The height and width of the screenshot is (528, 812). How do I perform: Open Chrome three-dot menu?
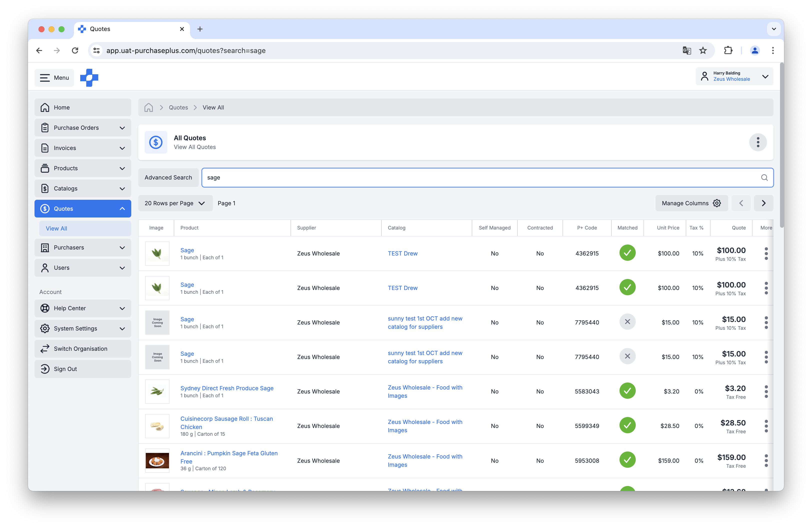point(773,50)
